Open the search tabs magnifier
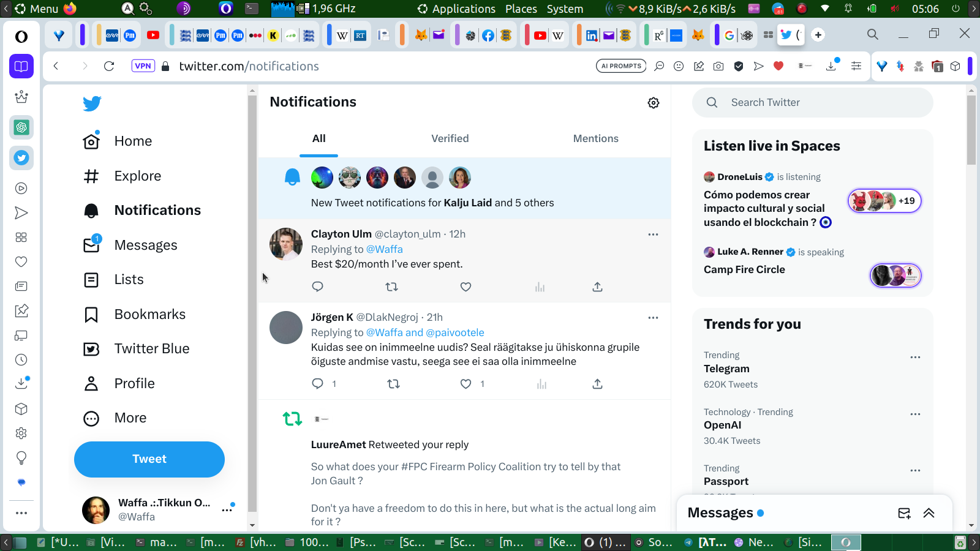 [x=873, y=34]
